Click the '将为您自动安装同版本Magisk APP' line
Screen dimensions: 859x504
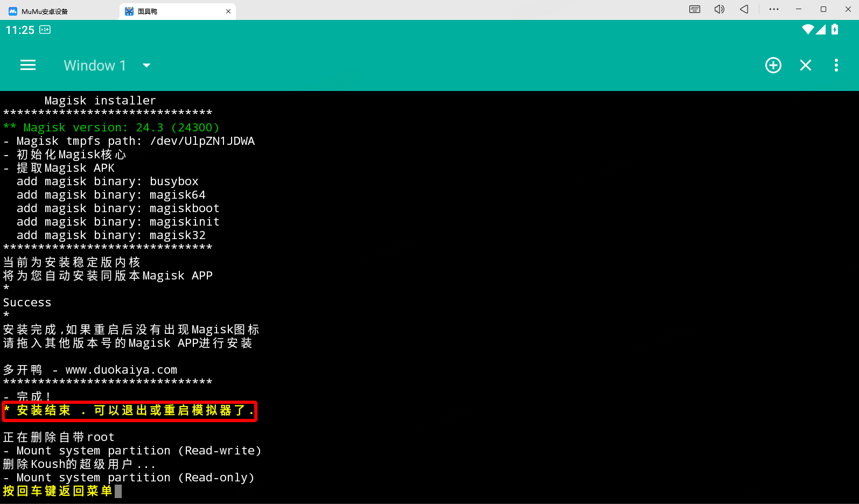[x=108, y=276]
